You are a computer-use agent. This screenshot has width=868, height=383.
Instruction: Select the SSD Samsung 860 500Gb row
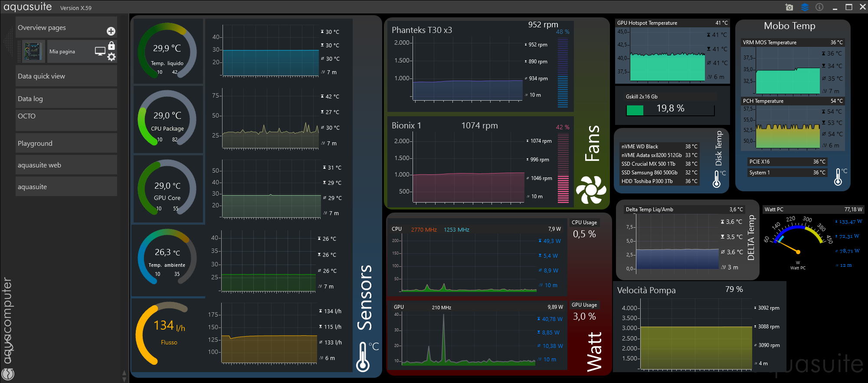659,173
